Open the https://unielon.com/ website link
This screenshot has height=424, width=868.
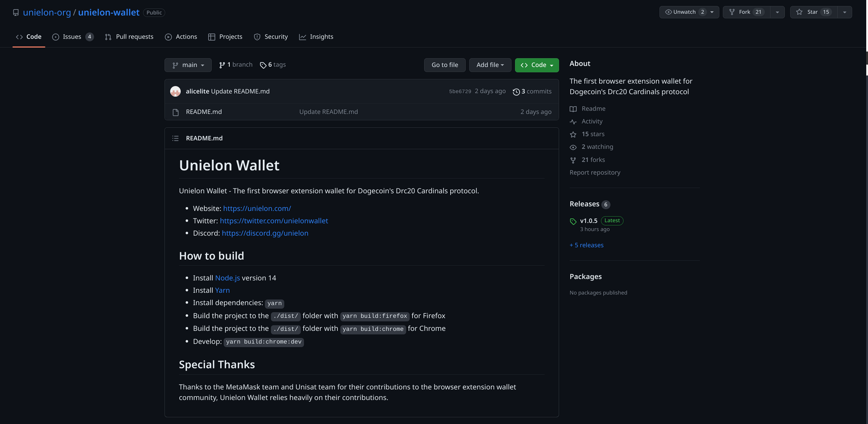coord(257,208)
